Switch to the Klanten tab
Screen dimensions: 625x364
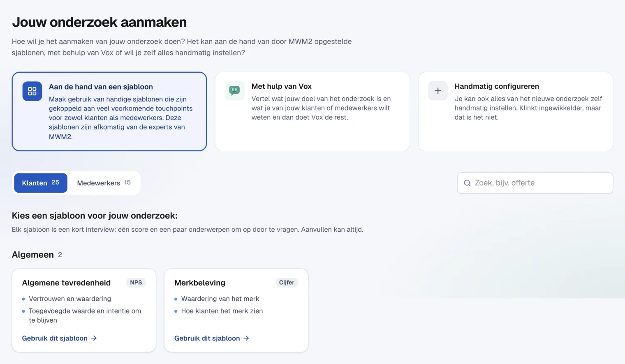click(x=41, y=183)
